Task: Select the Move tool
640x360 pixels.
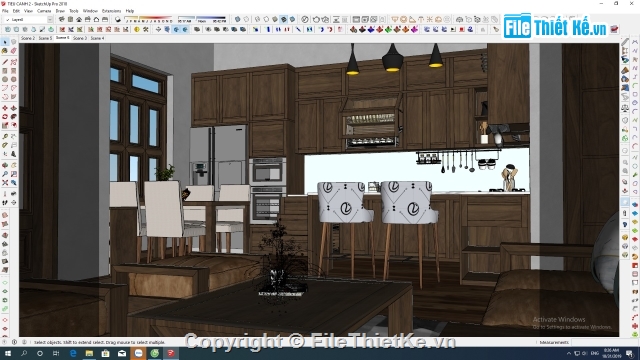Action: 5,108
